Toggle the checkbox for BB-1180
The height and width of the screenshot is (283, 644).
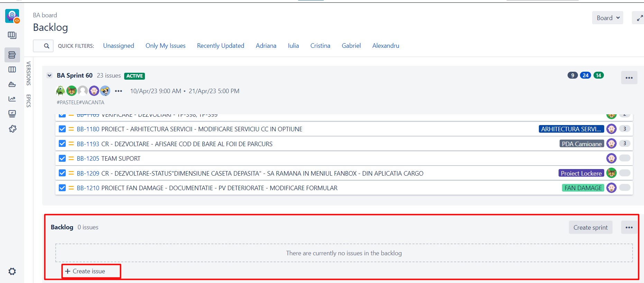[x=62, y=129]
